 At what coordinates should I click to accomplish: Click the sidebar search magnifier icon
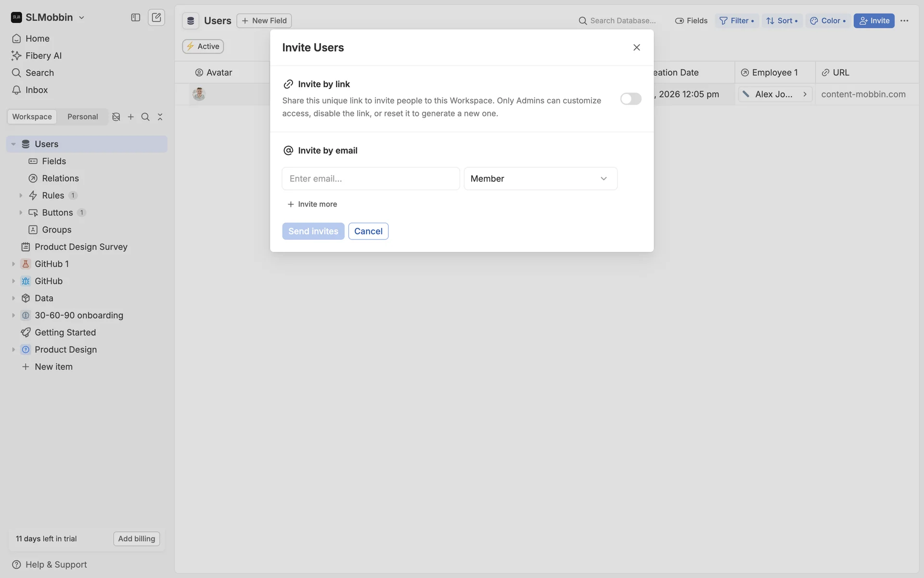tap(145, 117)
